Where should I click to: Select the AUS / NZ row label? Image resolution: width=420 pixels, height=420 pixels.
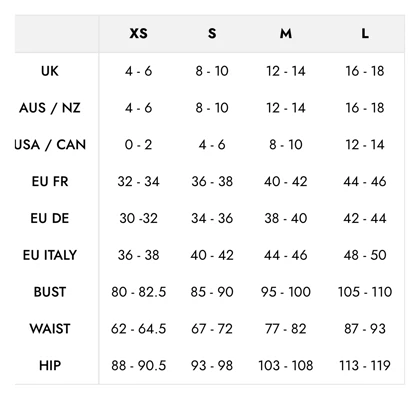coord(50,108)
